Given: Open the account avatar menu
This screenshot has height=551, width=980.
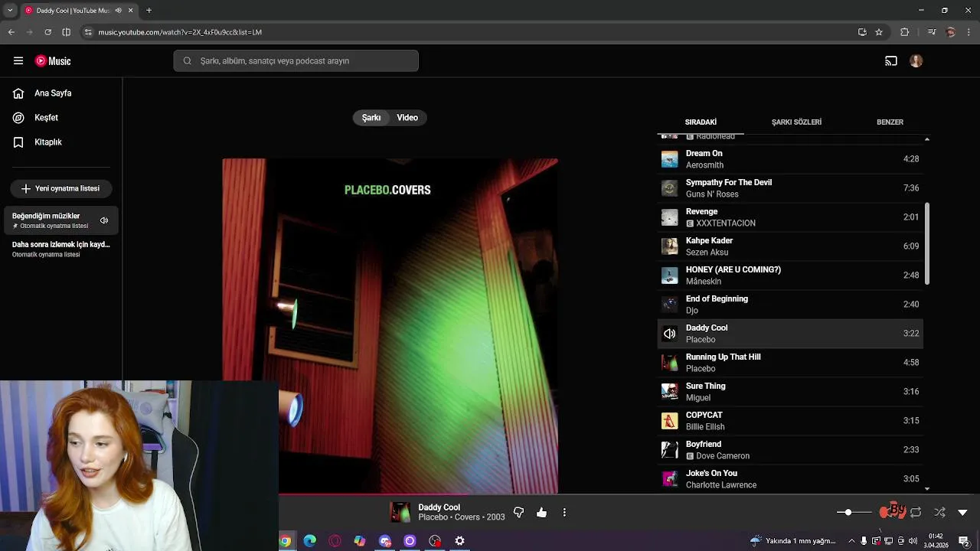Looking at the screenshot, I should [x=916, y=61].
